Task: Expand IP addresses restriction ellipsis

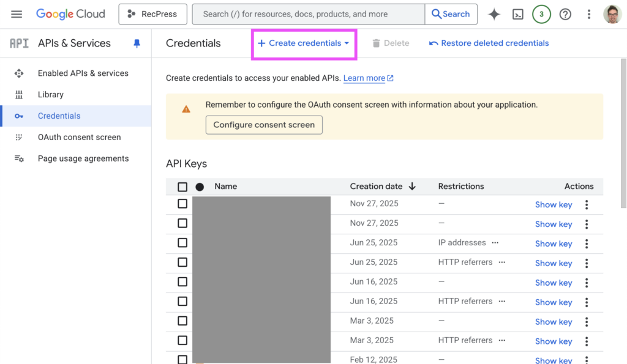Action: (495, 243)
